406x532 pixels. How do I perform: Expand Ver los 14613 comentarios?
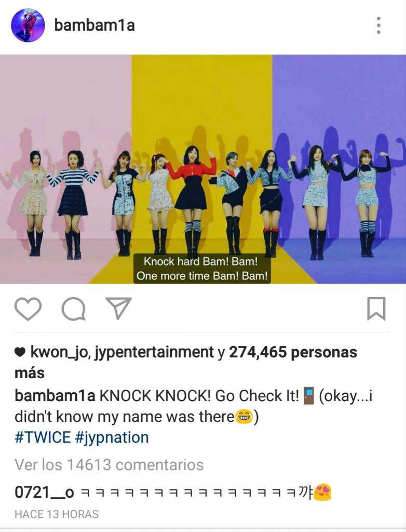coord(109,464)
